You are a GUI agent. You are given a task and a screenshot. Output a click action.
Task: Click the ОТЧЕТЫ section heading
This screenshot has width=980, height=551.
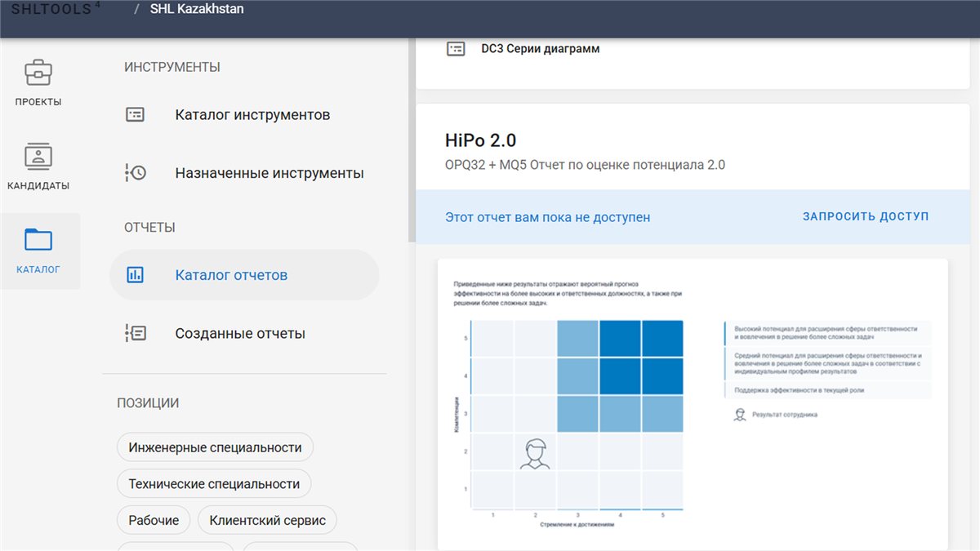(149, 227)
